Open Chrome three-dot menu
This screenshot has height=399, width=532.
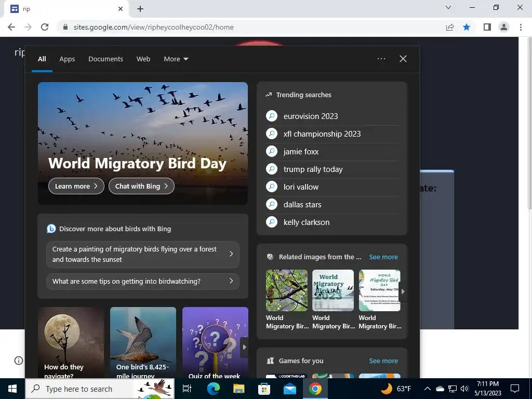click(x=521, y=27)
